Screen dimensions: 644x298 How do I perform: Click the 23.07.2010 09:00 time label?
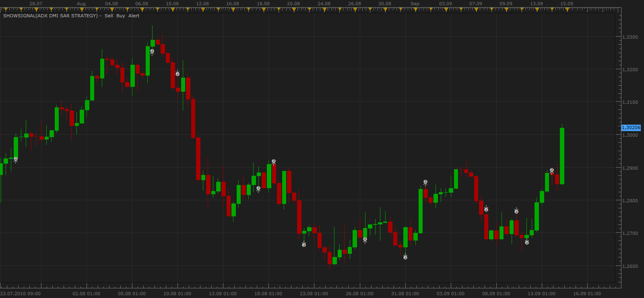coord(21,294)
